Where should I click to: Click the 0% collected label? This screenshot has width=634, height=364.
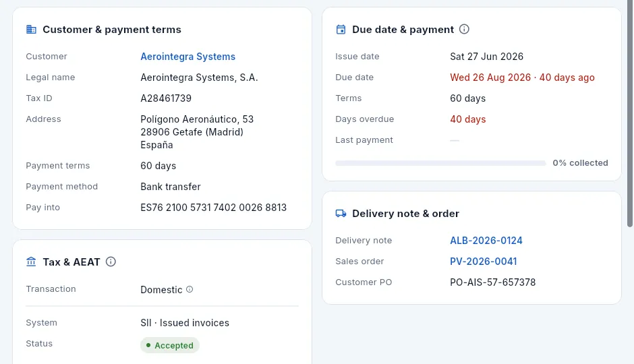click(580, 163)
